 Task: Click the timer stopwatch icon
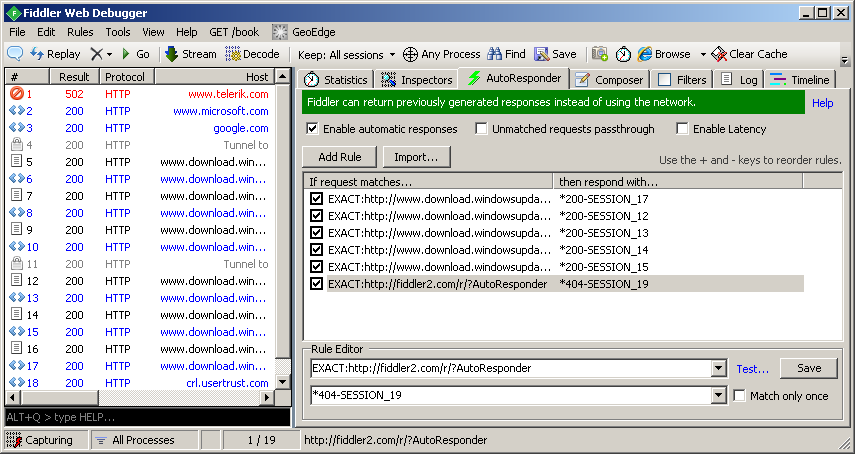(x=623, y=54)
